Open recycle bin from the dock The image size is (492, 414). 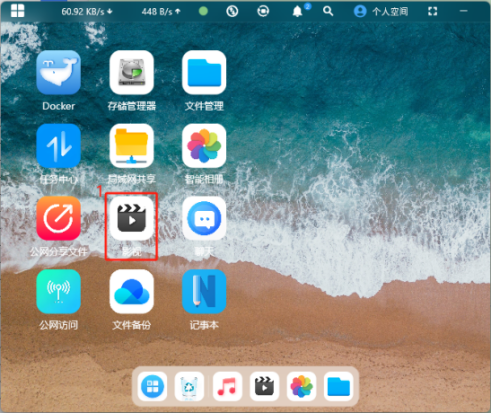click(189, 386)
